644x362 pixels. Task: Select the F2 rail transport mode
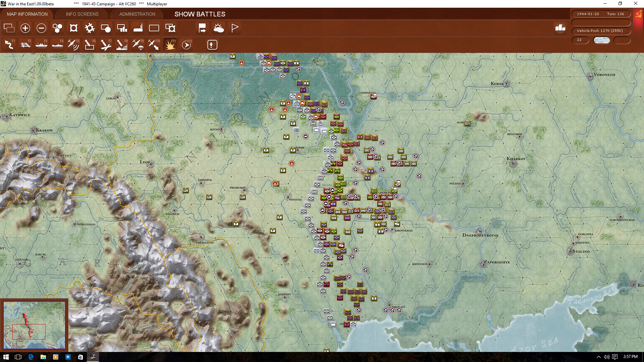click(x=25, y=44)
